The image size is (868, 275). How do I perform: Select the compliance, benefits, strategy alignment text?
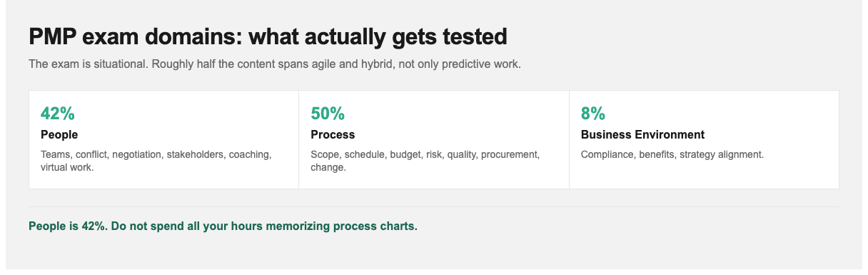click(672, 154)
